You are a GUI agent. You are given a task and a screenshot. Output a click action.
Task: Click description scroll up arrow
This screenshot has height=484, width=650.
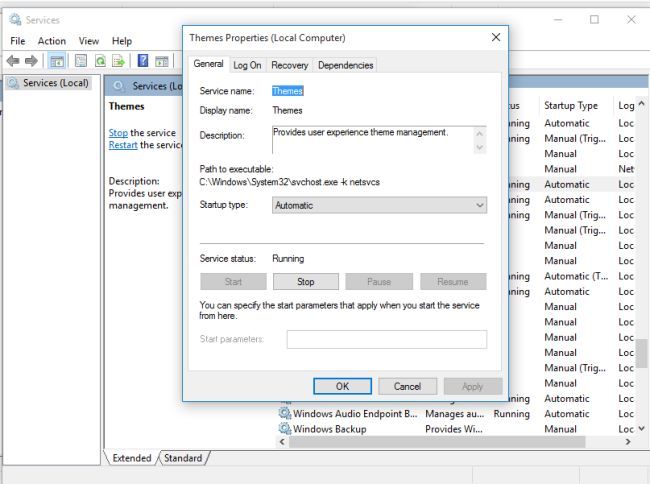pyautogui.click(x=480, y=133)
